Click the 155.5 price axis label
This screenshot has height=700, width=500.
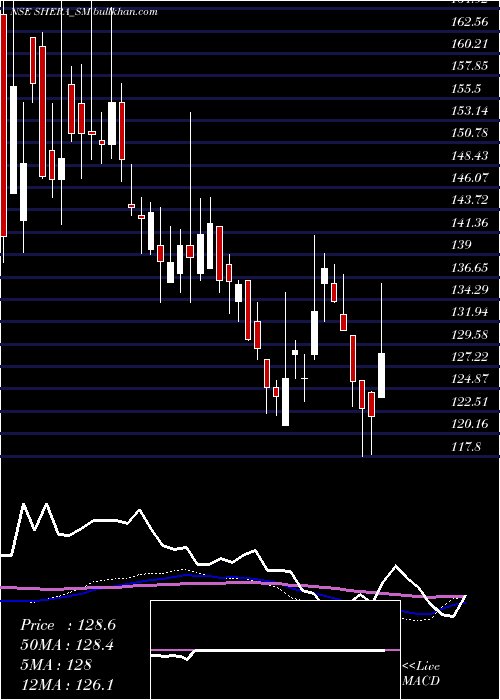pos(467,88)
